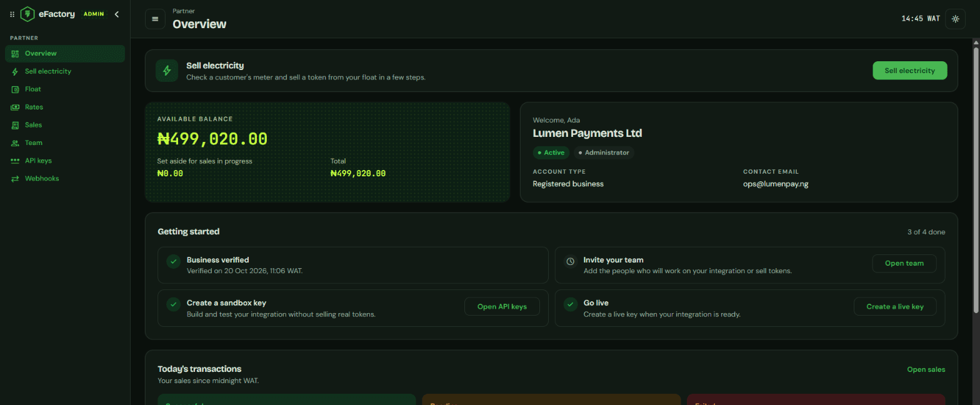Image resolution: width=980 pixels, height=405 pixels.
Task: Click the 14:45 WAT clock text
Action: (921, 19)
